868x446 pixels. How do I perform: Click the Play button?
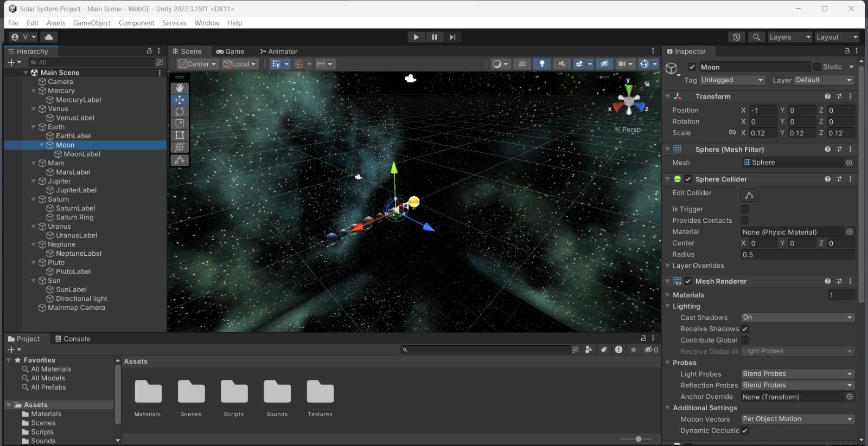416,37
